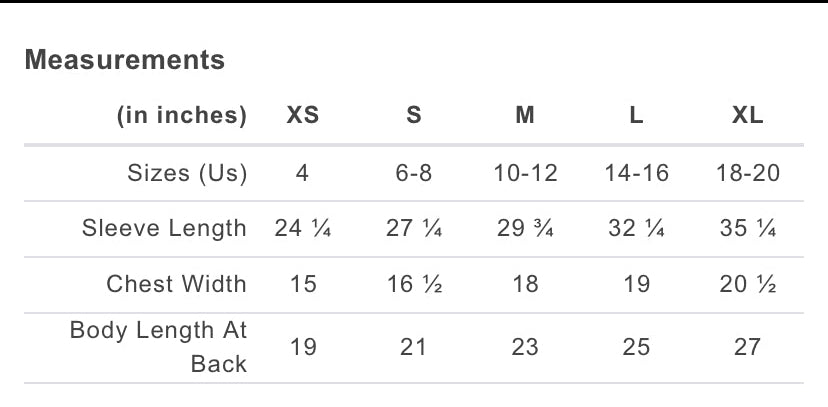Click the M size column header
Screen dimensions: 828x407
[525, 116]
